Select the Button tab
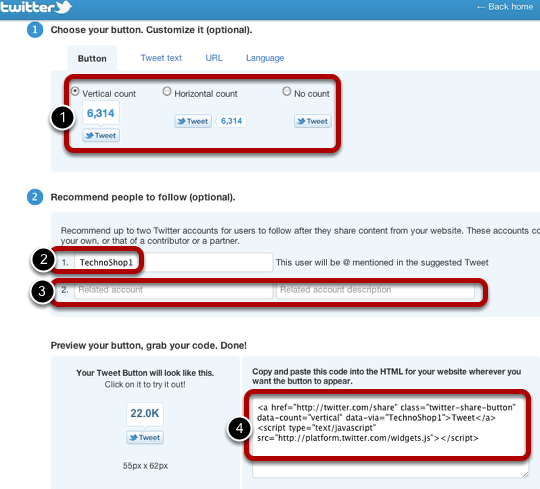 pyautogui.click(x=92, y=59)
